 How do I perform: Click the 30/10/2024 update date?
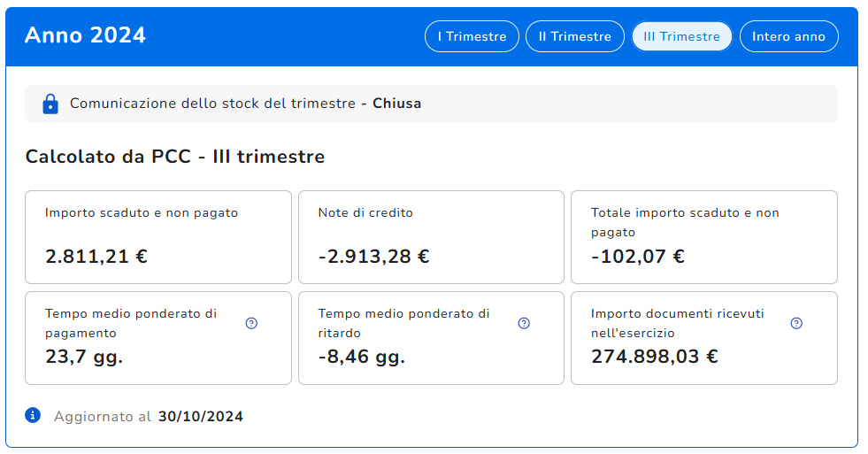(200, 416)
